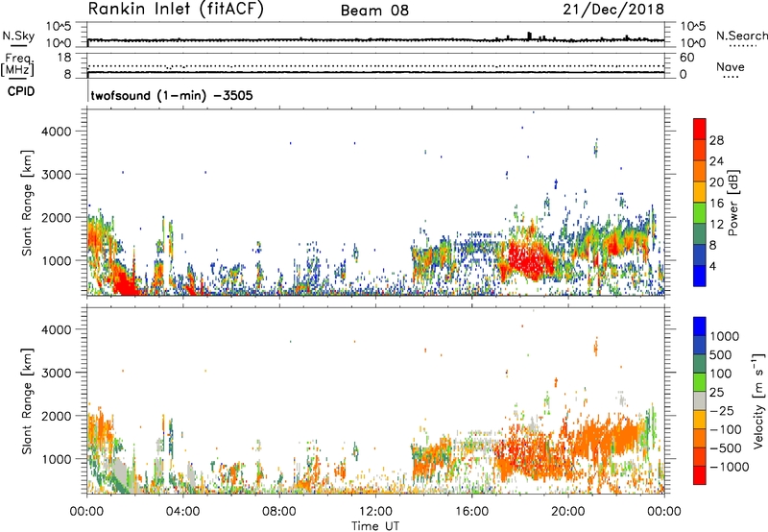Click the "24" power colorbar value
Viewport: 768px width, 532px height.
pyautogui.click(x=716, y=161)
